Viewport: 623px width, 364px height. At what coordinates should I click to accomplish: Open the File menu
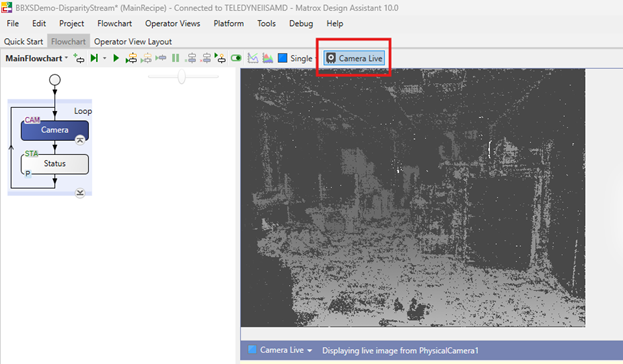pyautogui.click(x=13, y=23)
